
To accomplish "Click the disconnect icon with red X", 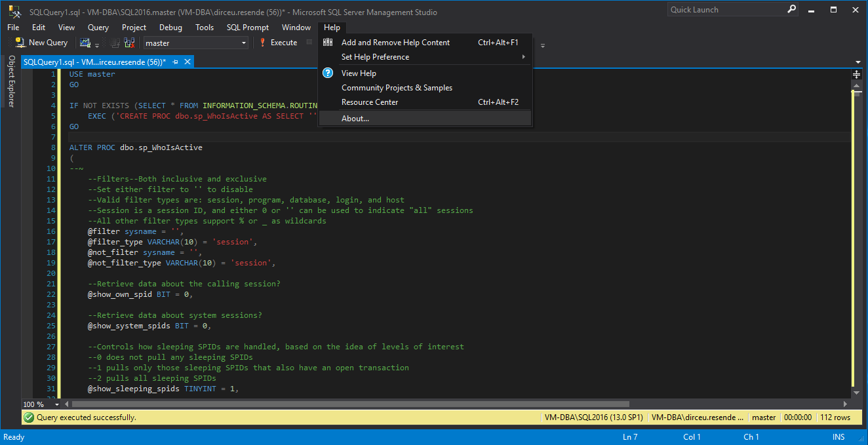I will click(x=129, y=43).
